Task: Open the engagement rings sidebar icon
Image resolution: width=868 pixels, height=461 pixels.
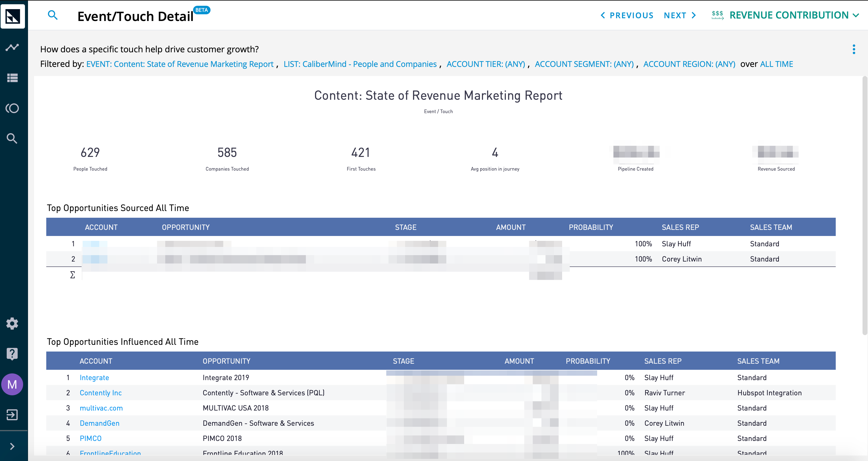Action: (x=12, y=108)
